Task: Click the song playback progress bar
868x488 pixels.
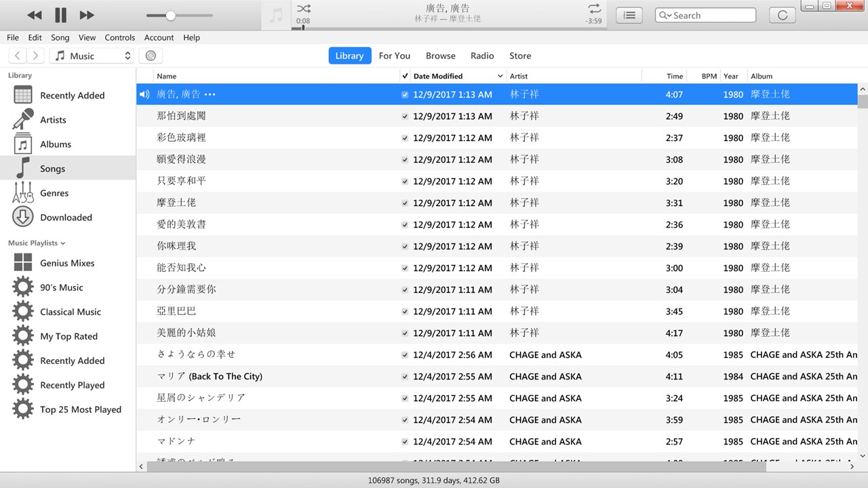Action: click(448, 28)
